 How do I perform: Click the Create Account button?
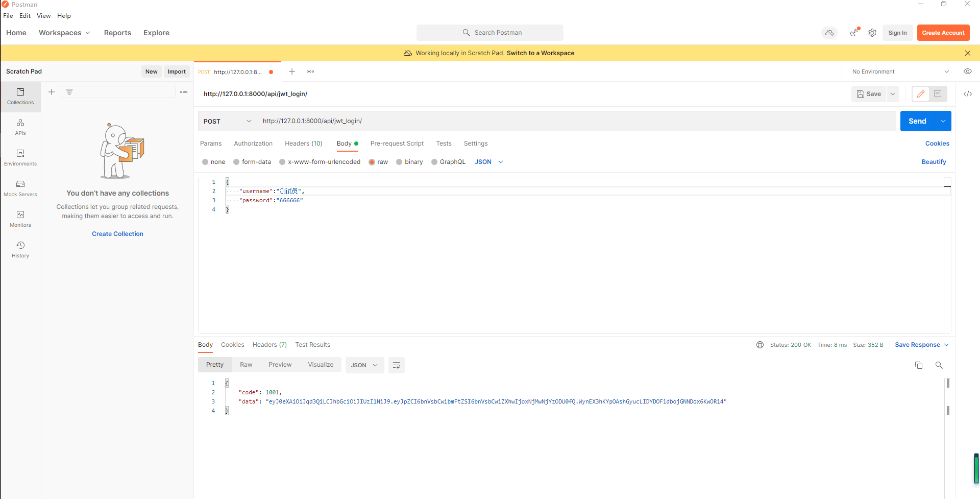(x=943, y=33)
